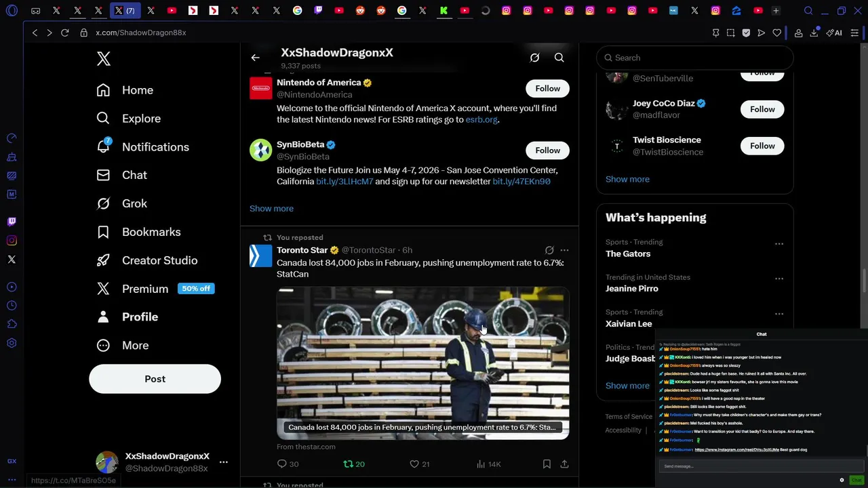Screen dimensions: 868x488
Task: Open History clock icon in sidebar
Action: tap(12, 306)
